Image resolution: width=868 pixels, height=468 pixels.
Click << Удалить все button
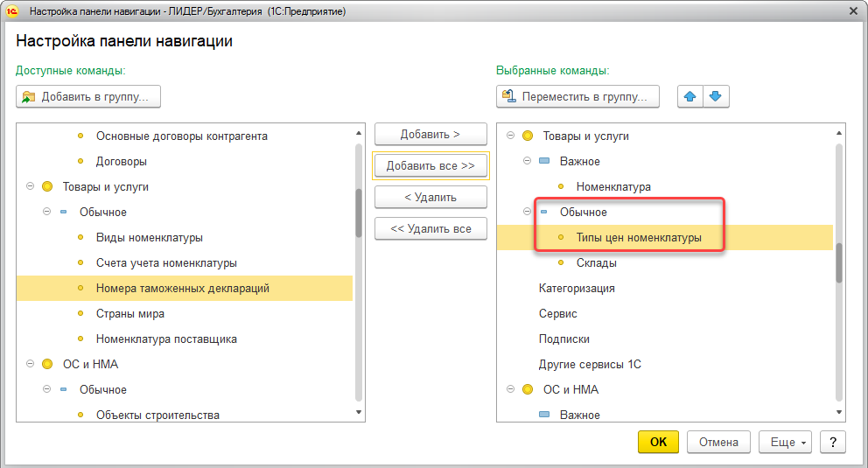tap(430, 229)
